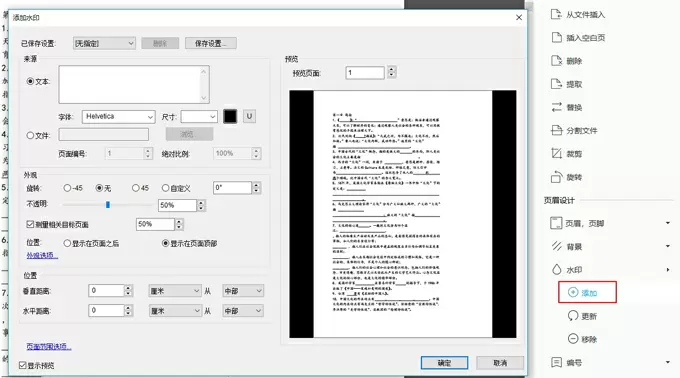Open the black text color swatch
This screenshot has width=680, height=378.
click(x=230, y=116)
